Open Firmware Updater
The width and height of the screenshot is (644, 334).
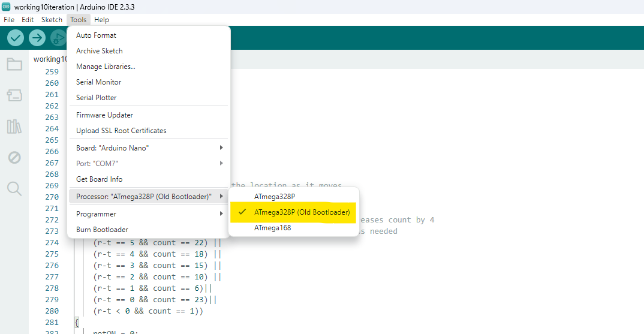click(x=148, y=115)
